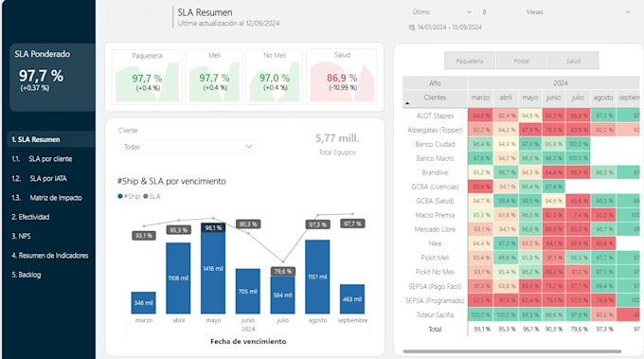The height and width of the screenshot is (359, 644).
Task: Click the 5,77 mill. Total Equipos value
Action: click(x=337, y=138)
